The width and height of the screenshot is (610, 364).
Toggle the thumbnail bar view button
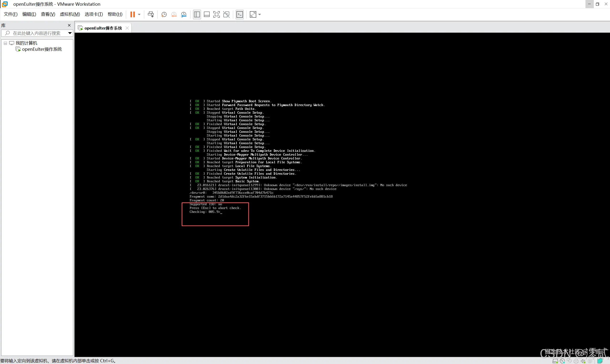[207, 15]
